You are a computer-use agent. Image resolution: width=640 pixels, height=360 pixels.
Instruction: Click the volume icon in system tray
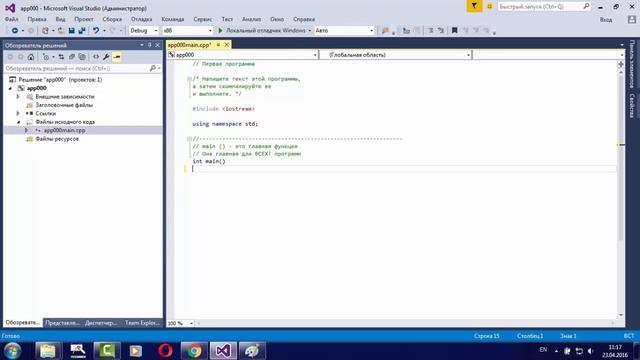(590, 351)
